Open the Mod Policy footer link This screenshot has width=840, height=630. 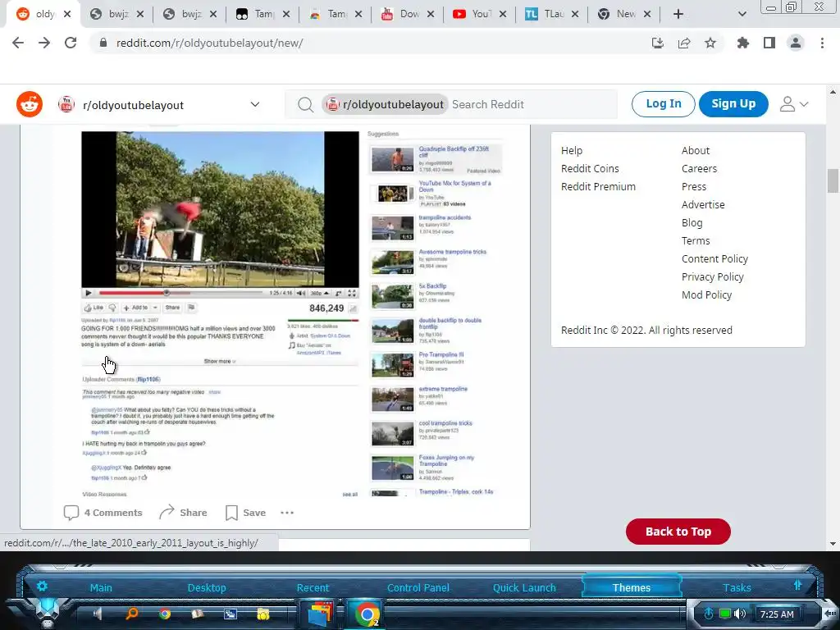click(x=706, y=295)
